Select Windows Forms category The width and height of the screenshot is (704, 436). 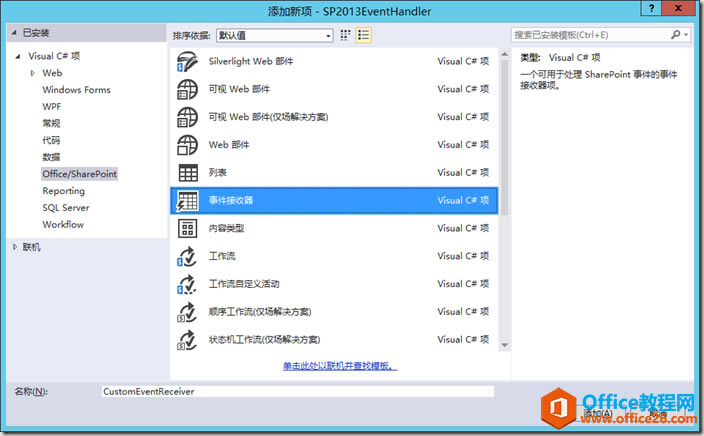click(76, 90)
